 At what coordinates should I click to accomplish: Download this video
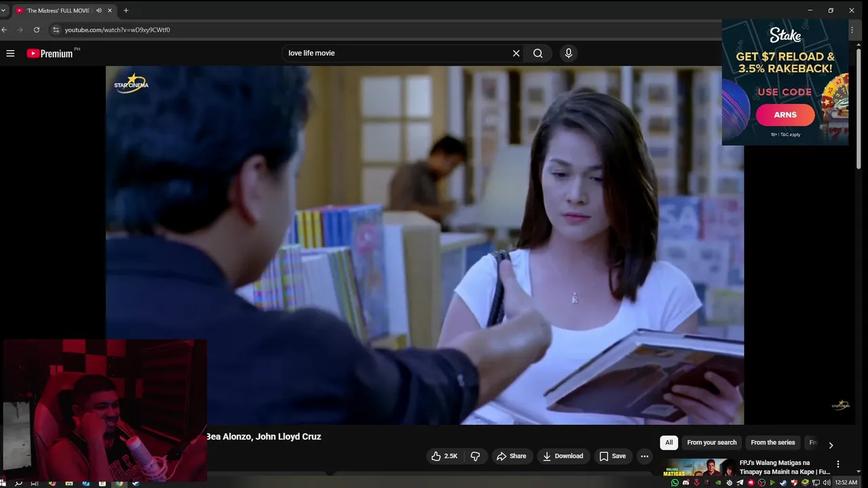[562, 456]
